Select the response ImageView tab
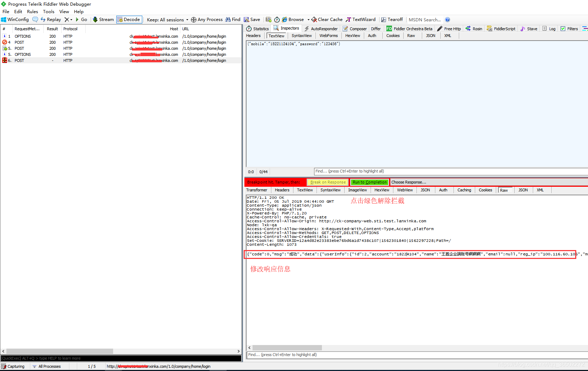The height and width of the screenshot is (371, 588). click(357, 190)
